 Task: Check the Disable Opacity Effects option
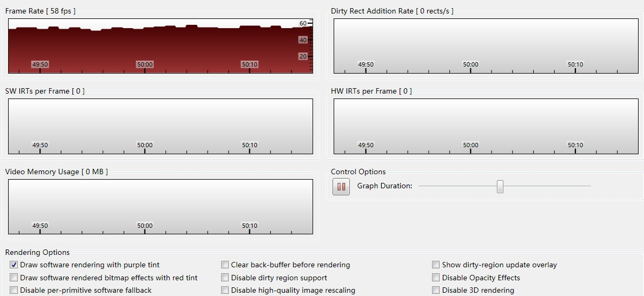(x=436, y=278)
